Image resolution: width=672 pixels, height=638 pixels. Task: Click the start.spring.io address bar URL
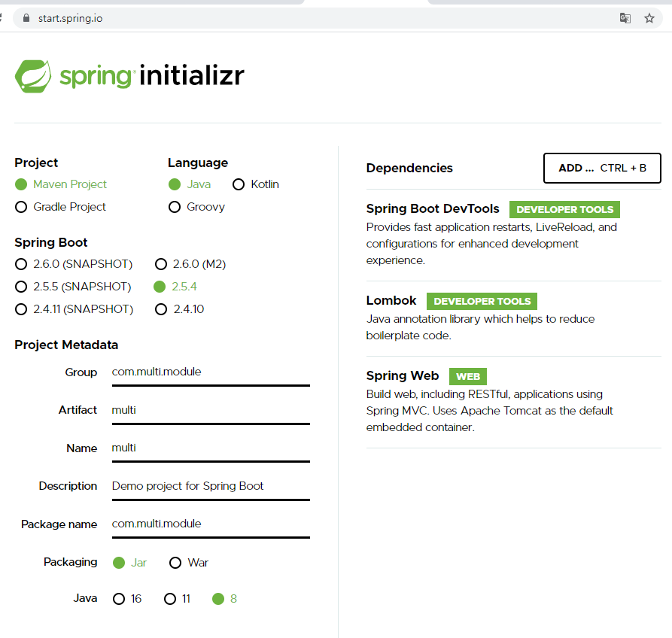click(x=70, y=18)
